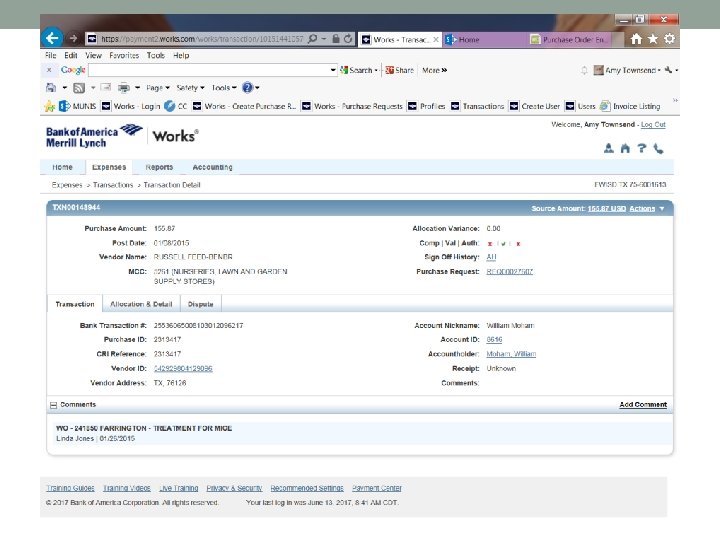Click the printer icon in command bar
The image size is (720, 540).
pos(124,88)
